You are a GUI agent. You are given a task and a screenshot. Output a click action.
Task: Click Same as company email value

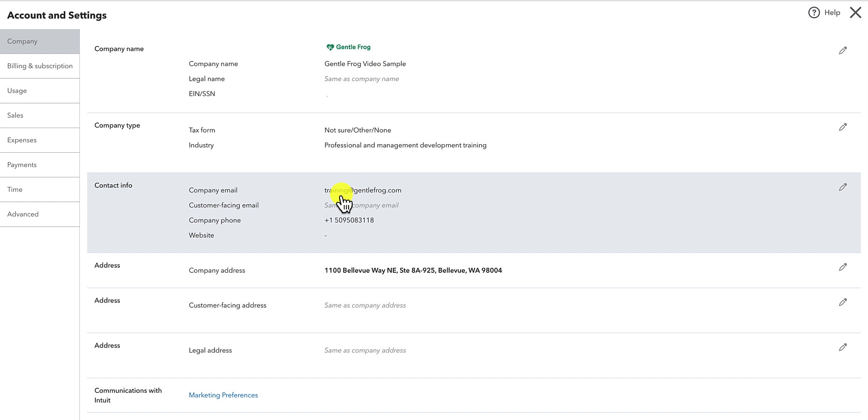tap(362, 205)
